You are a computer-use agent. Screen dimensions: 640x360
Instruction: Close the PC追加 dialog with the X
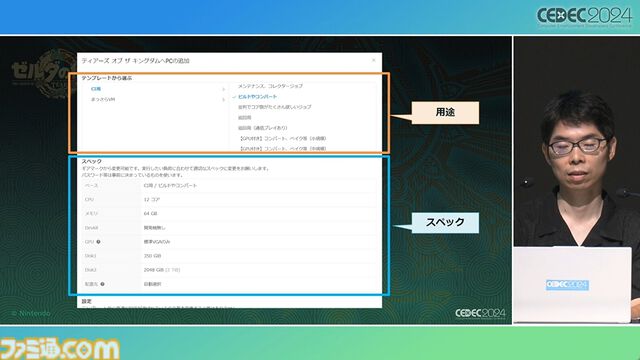(373, 60)
